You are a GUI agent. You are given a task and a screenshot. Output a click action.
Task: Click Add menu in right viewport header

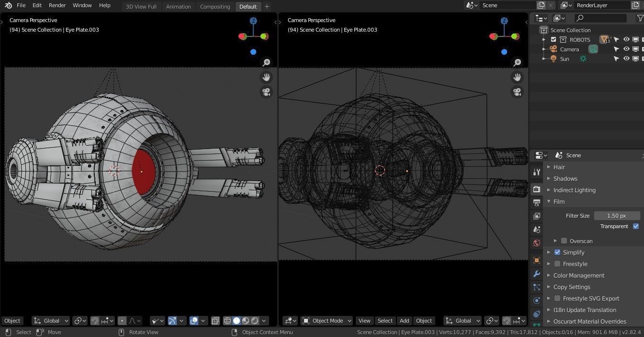click(x=405, y=321)
